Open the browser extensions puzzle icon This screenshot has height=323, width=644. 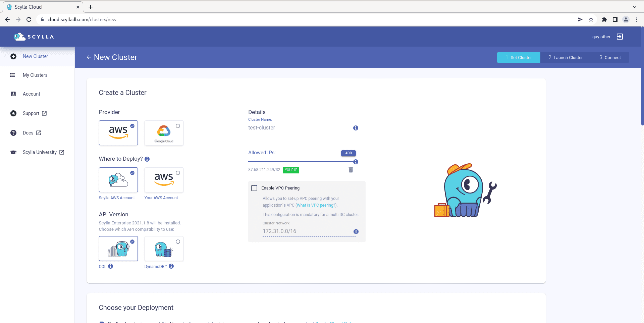point(604,19)
